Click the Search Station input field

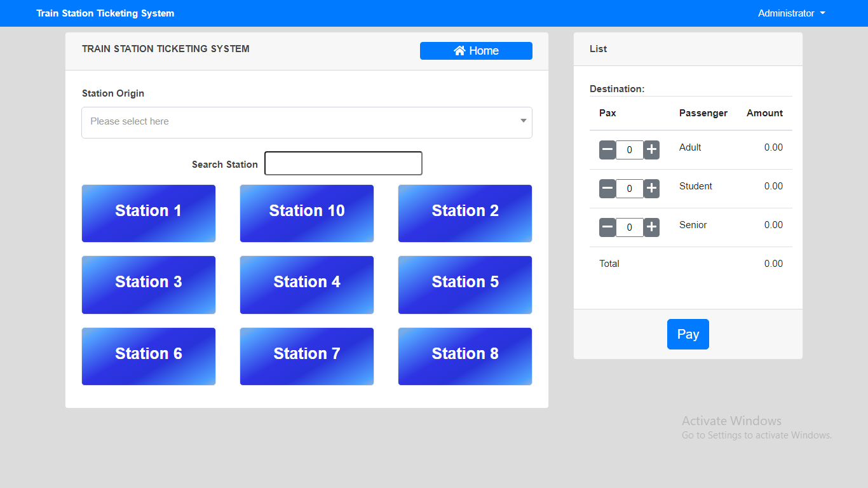(343, 163)
